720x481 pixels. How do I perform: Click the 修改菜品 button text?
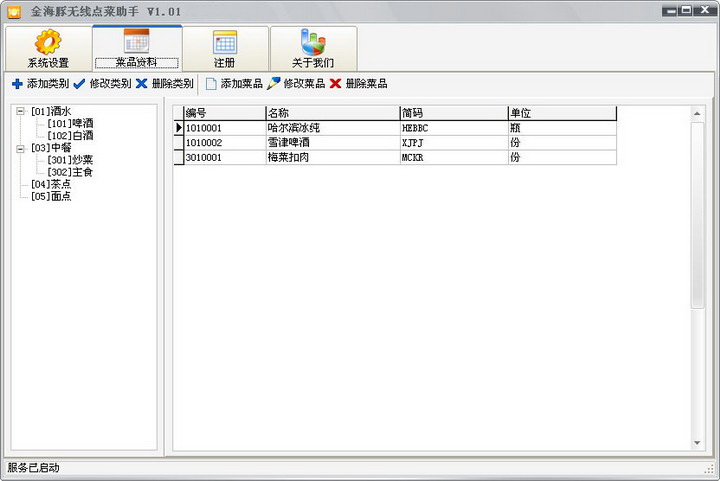coord(304,84)
